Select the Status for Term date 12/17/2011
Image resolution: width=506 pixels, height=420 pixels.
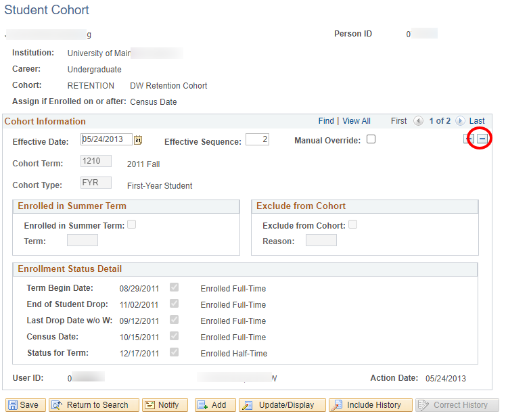pos(139,354)
